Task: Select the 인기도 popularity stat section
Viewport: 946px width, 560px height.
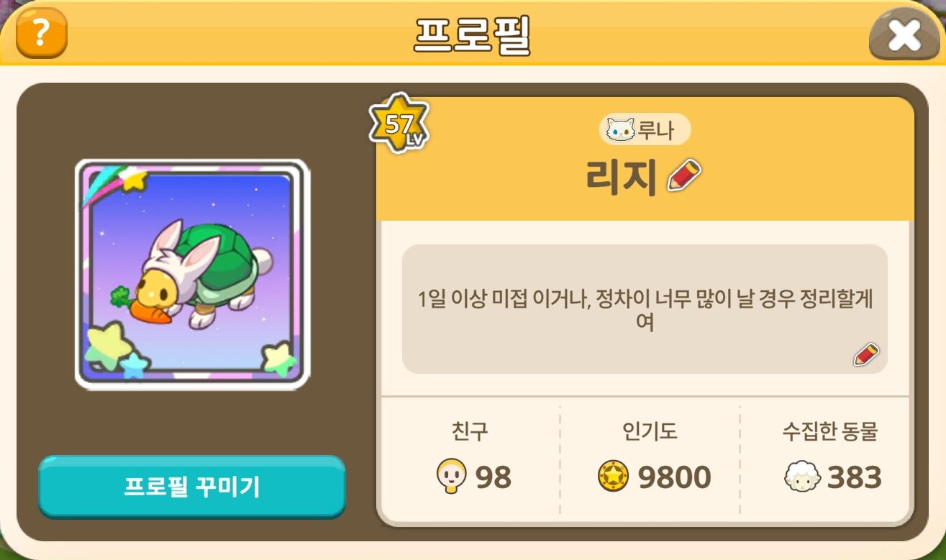Action: pyautogui.click(x=650, y=457)
